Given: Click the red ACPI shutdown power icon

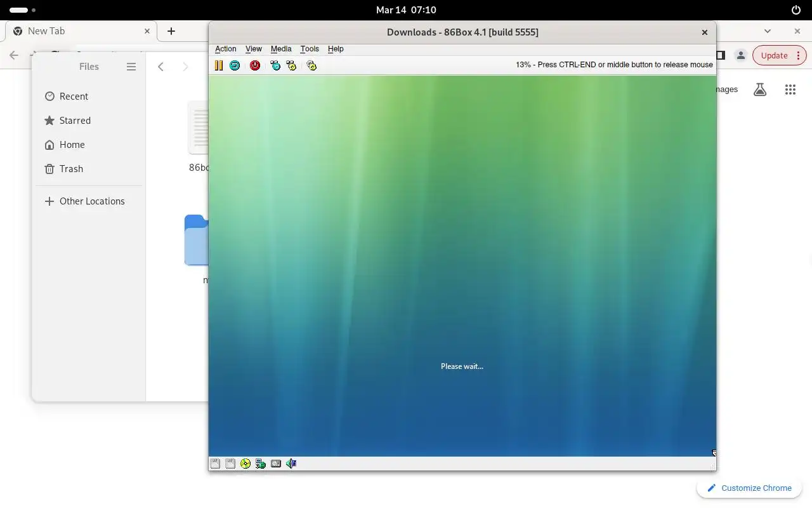Looking at the screenshot, I should [255, 65].
